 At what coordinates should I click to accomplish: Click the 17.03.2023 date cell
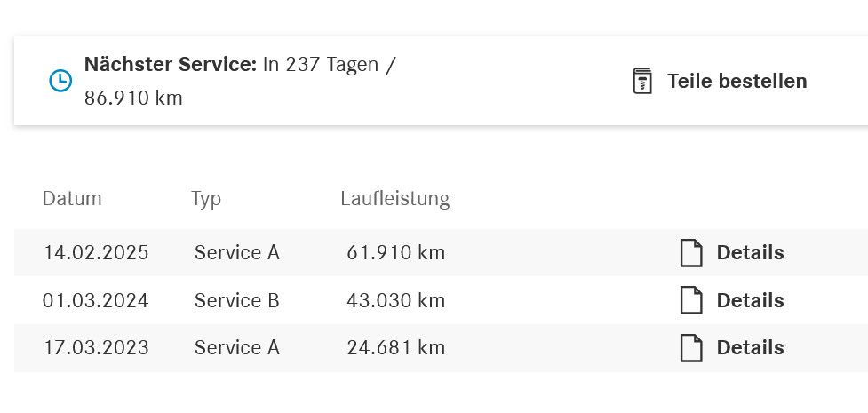[x=96, y=347]
